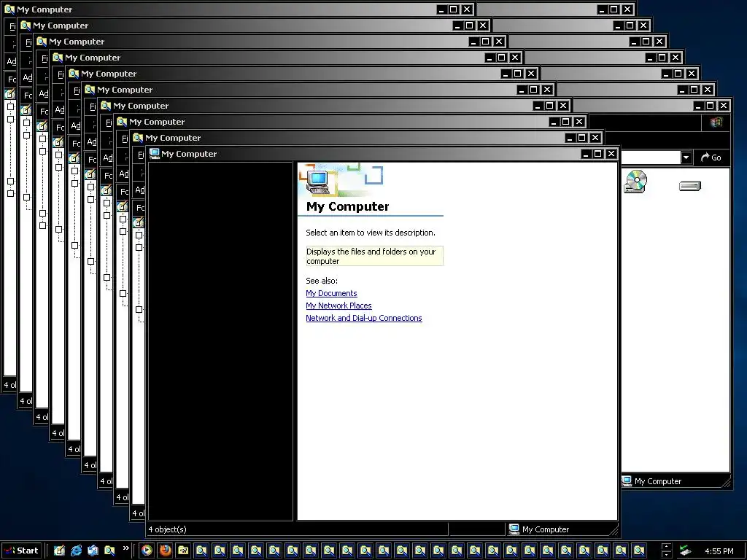Select the CD drive icon in back window
Viewport: 747px width, 560px height.
point(635,182)
